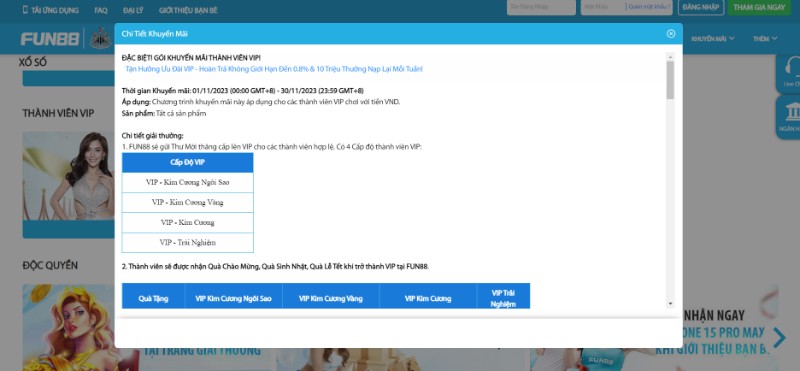
Task: Open Giới Thiệu Bạn Bè menu item
Action: pyautogui.click(x=188, y=10)
